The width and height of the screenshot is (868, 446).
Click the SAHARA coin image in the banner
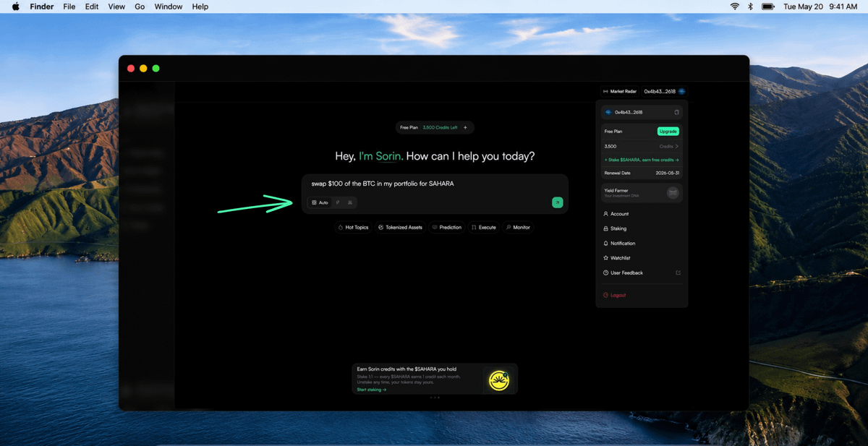pos(498,380)
